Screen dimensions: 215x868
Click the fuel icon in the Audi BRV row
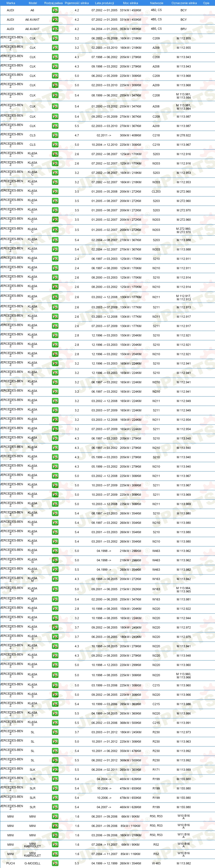(55, 29)
